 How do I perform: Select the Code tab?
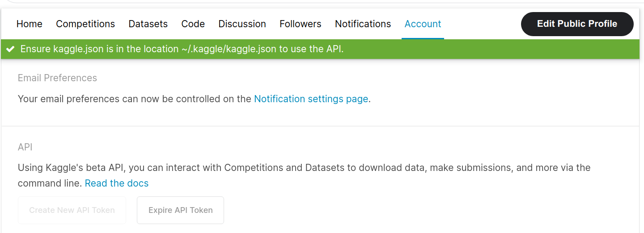click(x=193, y=24)
